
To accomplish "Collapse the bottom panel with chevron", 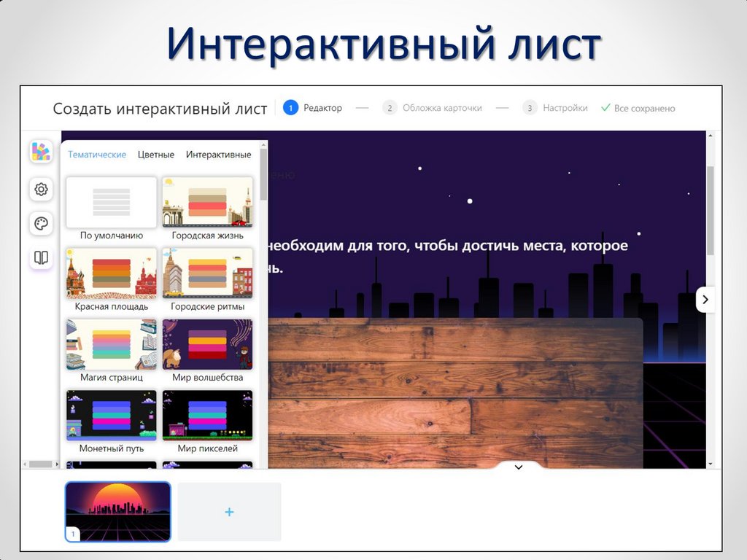I will click(519, 467).
